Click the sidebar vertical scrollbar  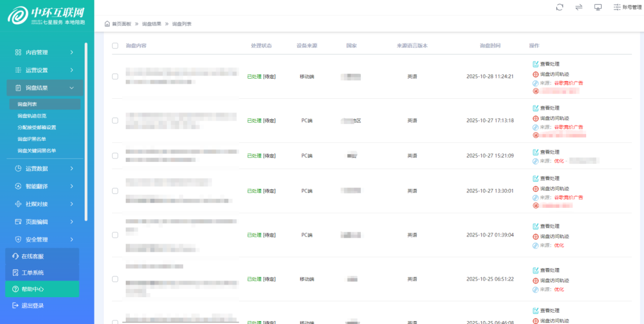pos(86,131)
